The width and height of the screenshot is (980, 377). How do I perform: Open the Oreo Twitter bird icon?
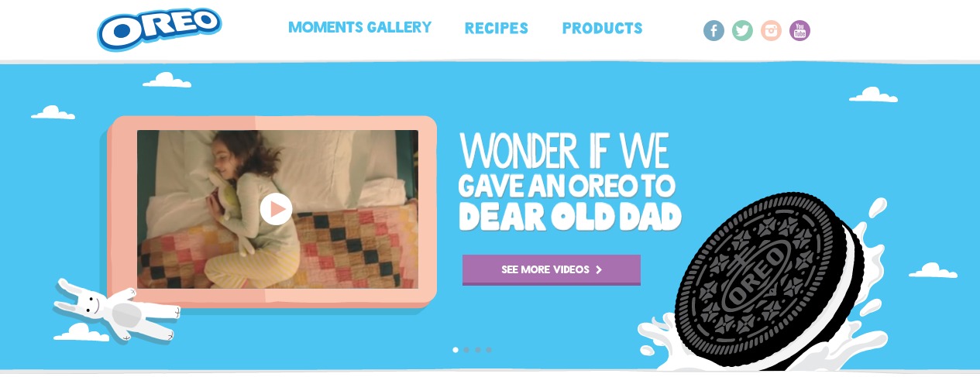coord(742,31)
